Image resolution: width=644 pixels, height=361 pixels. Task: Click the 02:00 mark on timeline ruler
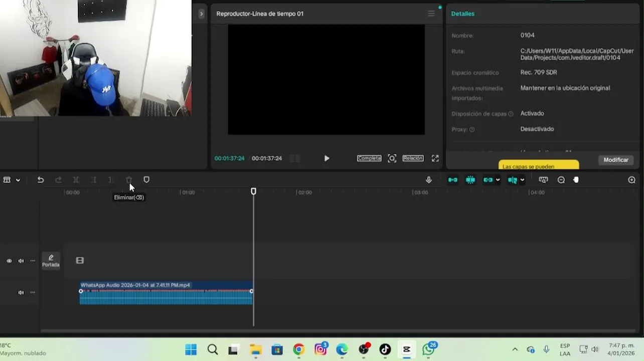click(304, 193)
